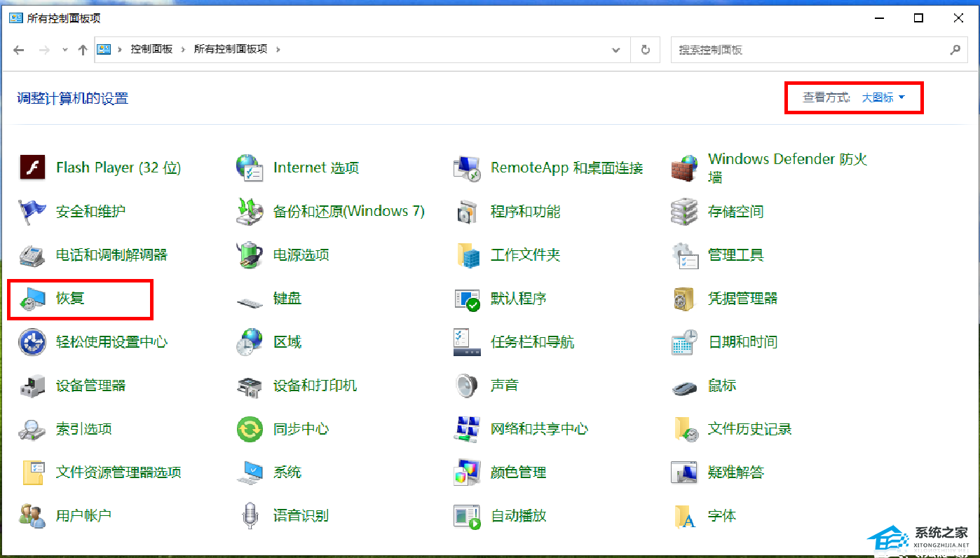Maximize the control panel window
Viewport: 980px width, 558px height.
[918, 18]
